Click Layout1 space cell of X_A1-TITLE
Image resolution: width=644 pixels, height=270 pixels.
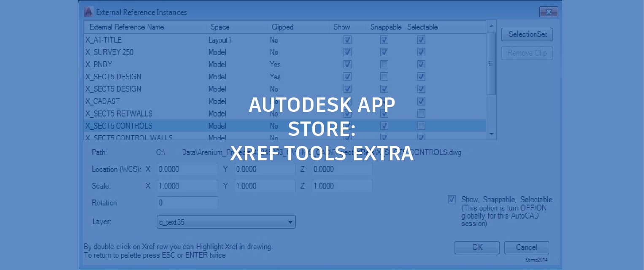click(x=220, y=40)
